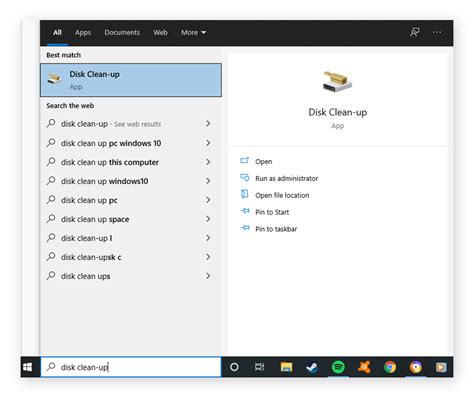Image resolution: width=474 pixels, height=397 pixels.
Task: Open Steam from the taskbar
Action: pos(312,367)
